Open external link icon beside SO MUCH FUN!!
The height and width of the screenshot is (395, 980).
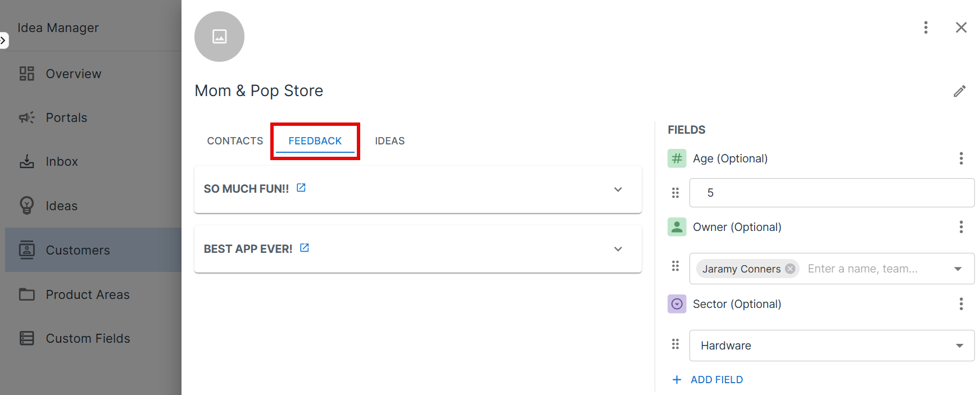301,188
